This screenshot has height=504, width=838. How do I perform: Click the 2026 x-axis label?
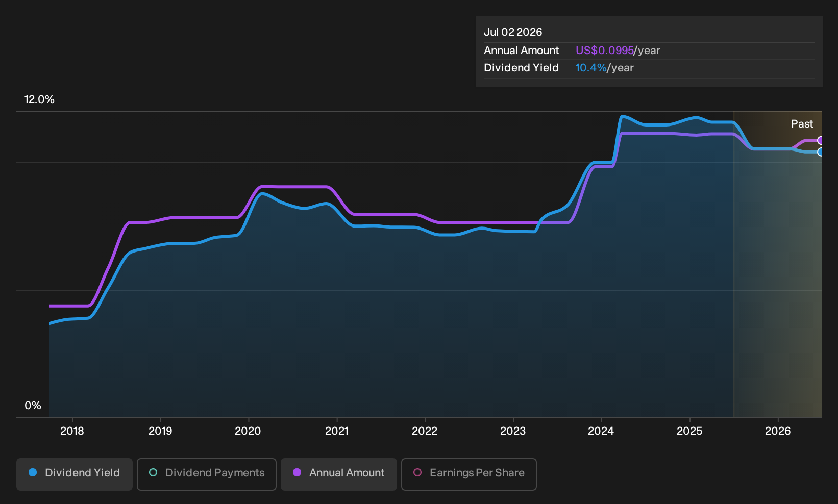tap(778, 431)
